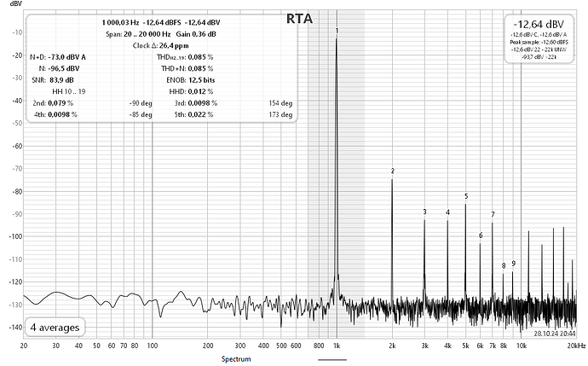
Task: Click harmonic marker 9 at 9 kHz
Action: coord(513,264)
